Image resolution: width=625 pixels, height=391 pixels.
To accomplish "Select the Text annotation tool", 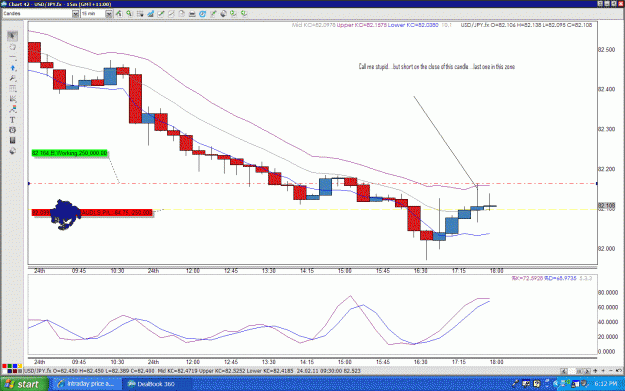I will 12,120.
